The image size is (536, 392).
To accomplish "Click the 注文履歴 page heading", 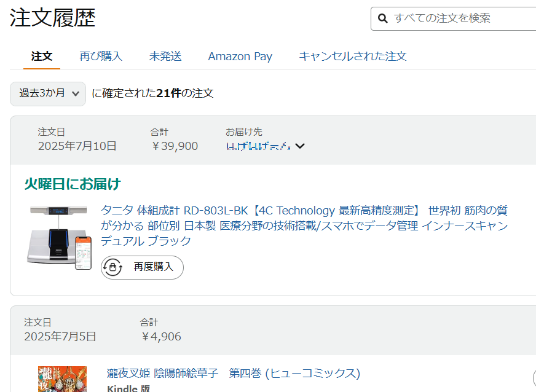I will pyautogui.click(x=53, y=18).
